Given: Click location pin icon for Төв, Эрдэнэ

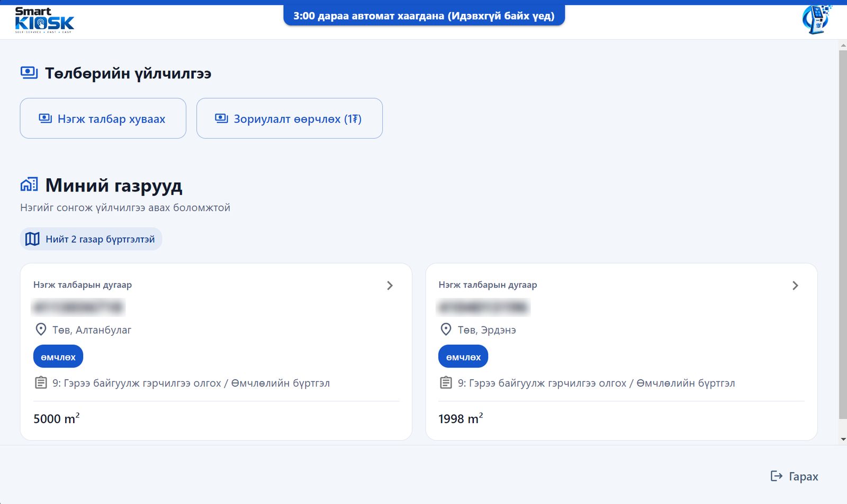Looking at the screenshot, I should pyautogui.click(x=446, y=329).
